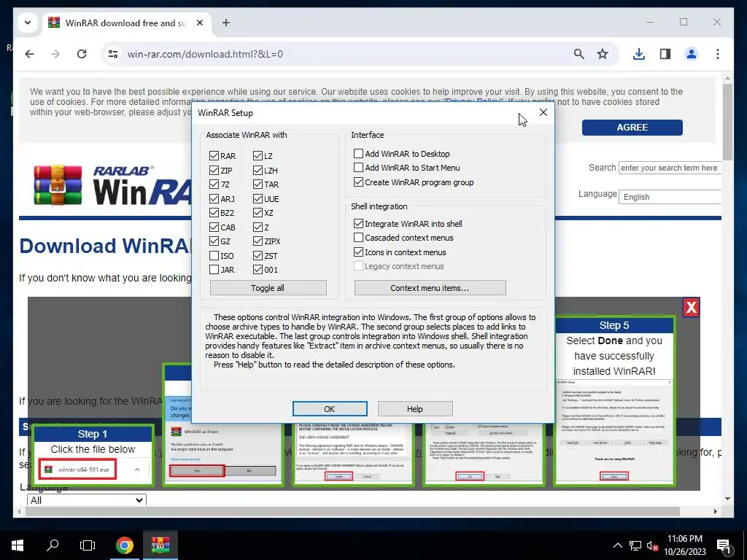The image size is (747, 560).
Task: Toggle the GZ checkbox
Action: 214,241
